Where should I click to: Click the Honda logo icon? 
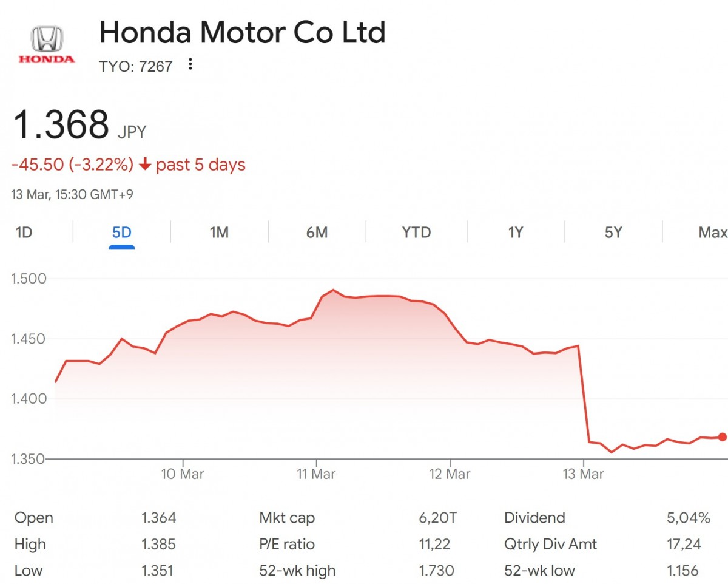pos(46,38)
